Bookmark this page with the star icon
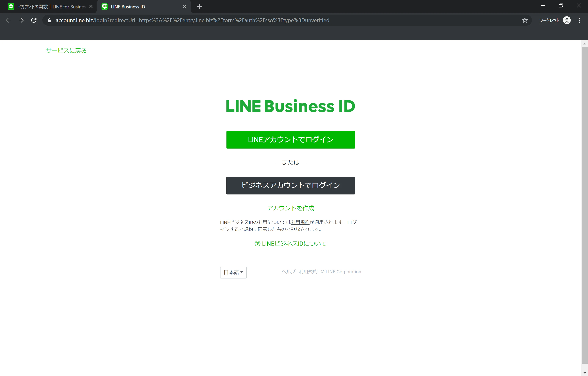The image size is (588, 376). (x=525, y=20)
